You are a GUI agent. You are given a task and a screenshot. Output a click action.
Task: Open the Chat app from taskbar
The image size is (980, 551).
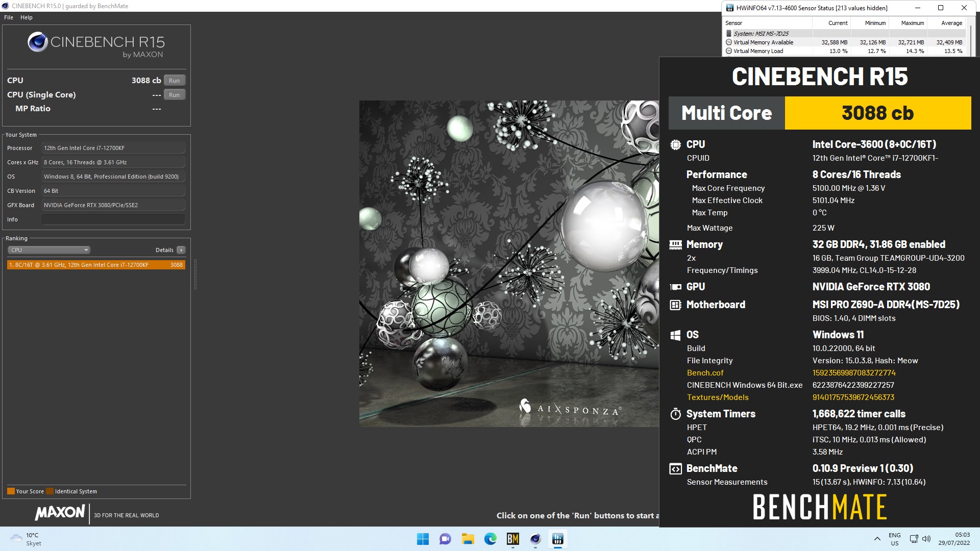click(445, 539)
